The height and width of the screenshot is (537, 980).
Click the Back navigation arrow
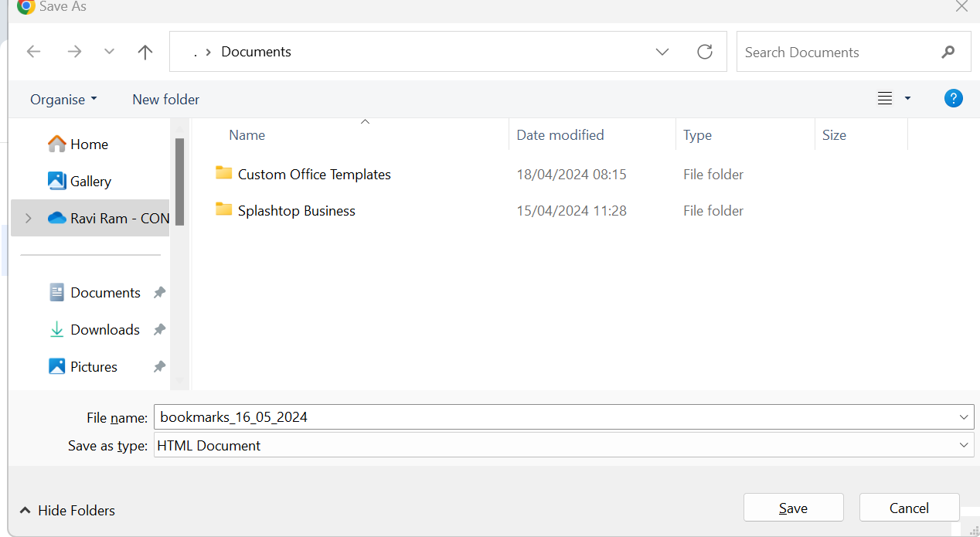[33, 52]
